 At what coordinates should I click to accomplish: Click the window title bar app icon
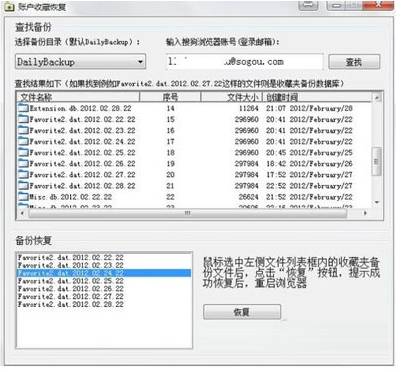point(8,6)
